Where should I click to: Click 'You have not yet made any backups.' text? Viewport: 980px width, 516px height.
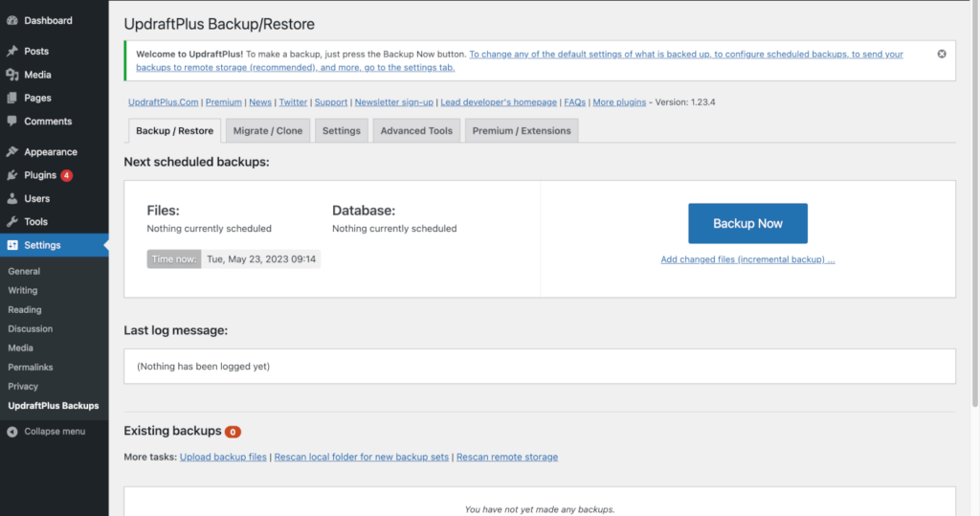pyautogui.click(x=540, y=509)
